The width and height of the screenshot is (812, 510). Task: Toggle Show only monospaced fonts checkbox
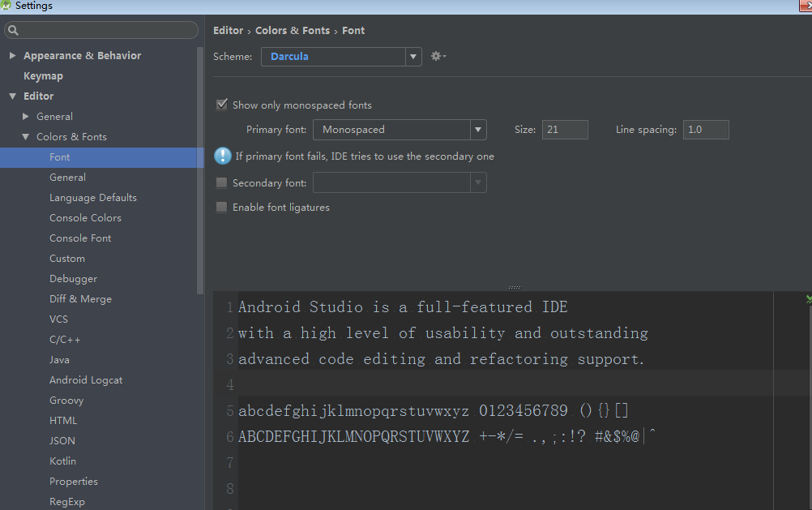(222, 105)
